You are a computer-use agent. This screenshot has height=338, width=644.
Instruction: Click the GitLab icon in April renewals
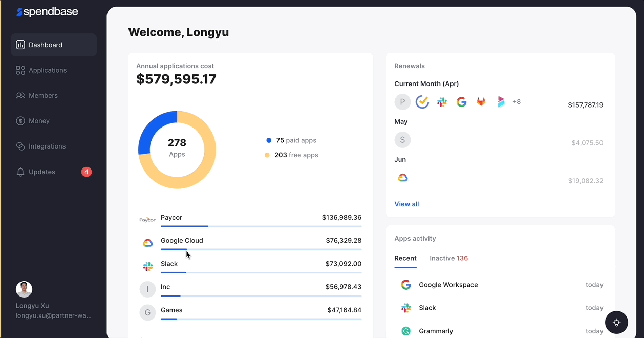(x=481, y=102)
